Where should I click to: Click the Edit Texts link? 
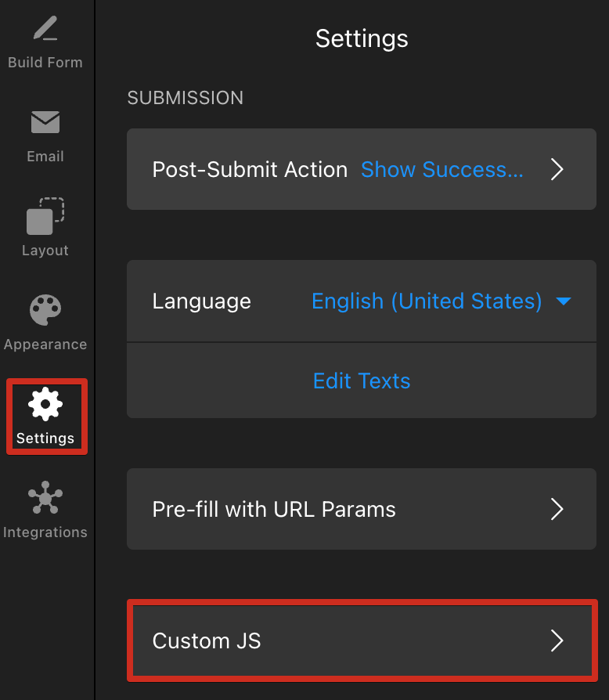(x=362, y=381)
